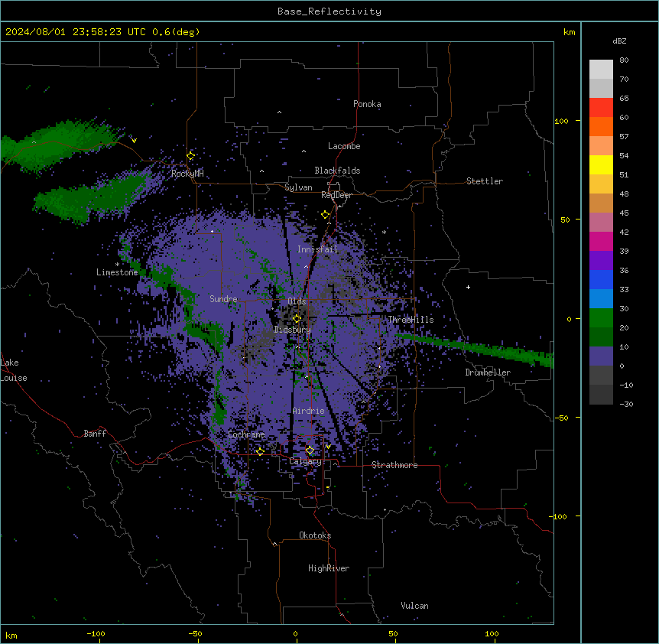Click the bright green 20-30 dBZ swatch
Screen dimensions: 659x644
click(x=601, y=318)
